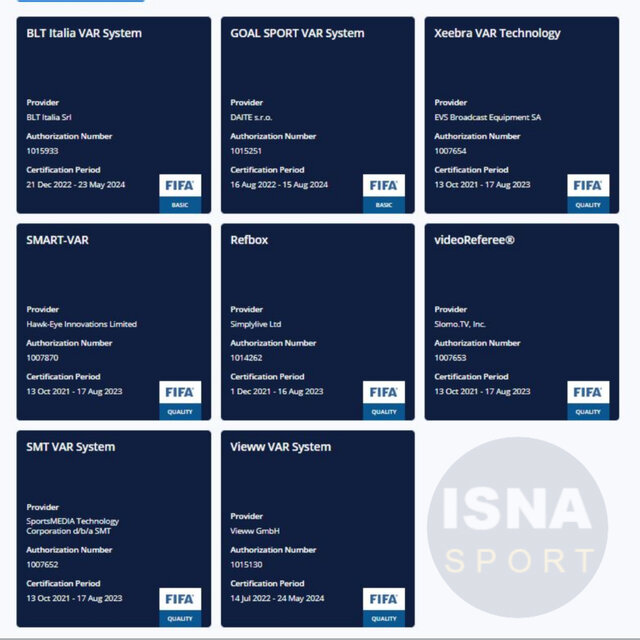Image resolution: width=640 pixels, height=640 pixels.
Task: Open the Vieww VAR System heading
Action: point(280,447)
